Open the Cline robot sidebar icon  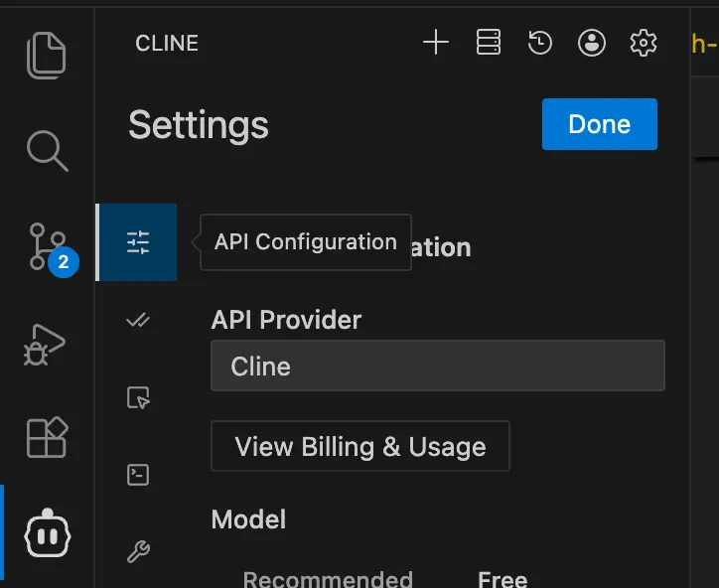tap(48, 533)
